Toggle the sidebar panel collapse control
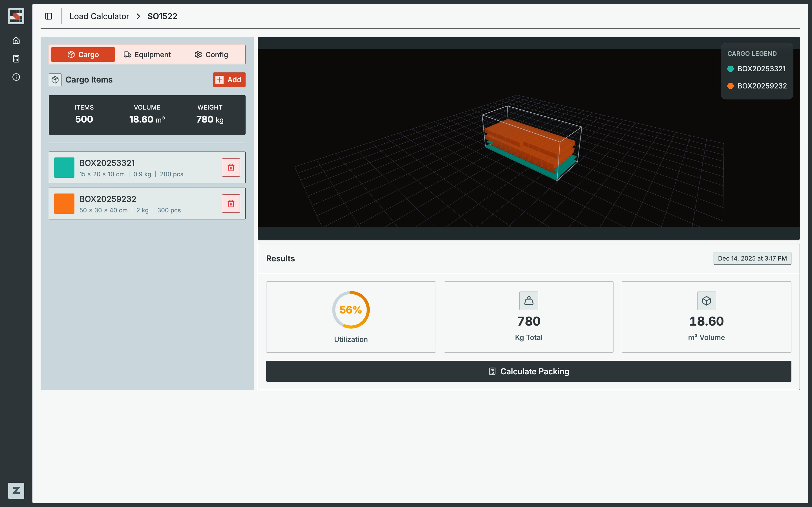The height and width of the screenshot is (507, 812). click(x=49, y=16)
